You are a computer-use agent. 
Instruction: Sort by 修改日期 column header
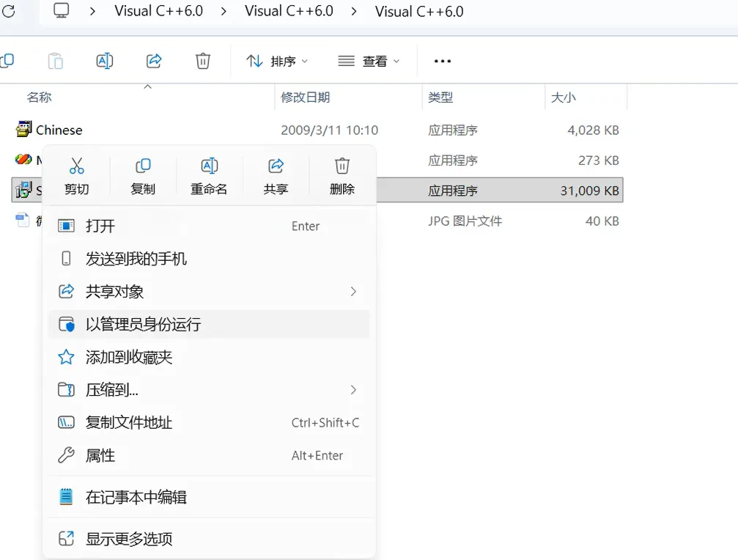click(x=306, y=97)
